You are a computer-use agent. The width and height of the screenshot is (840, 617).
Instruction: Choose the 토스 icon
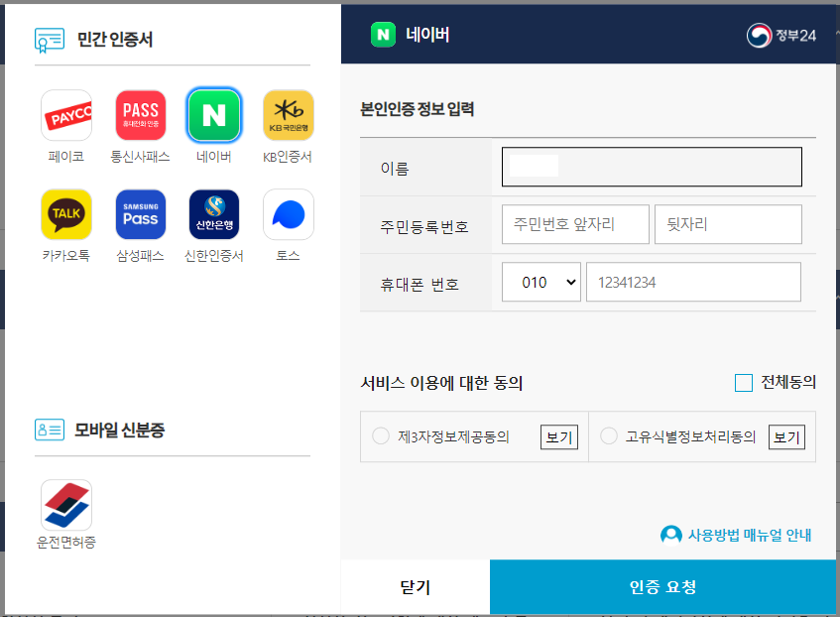[289, 214]
